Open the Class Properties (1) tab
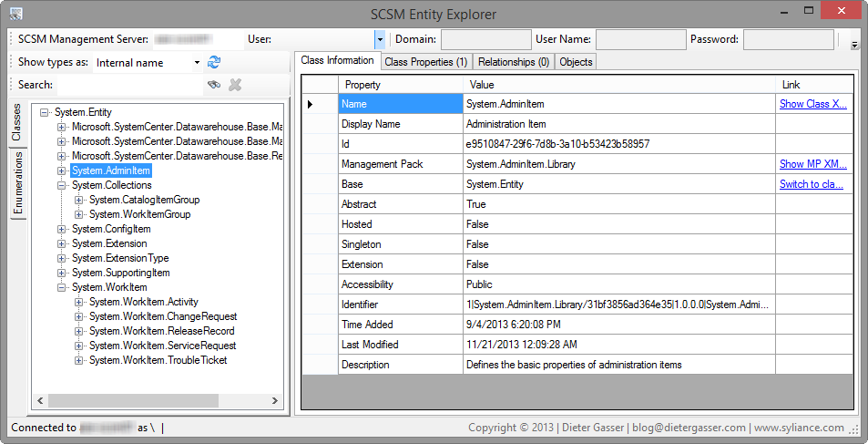 426,62
